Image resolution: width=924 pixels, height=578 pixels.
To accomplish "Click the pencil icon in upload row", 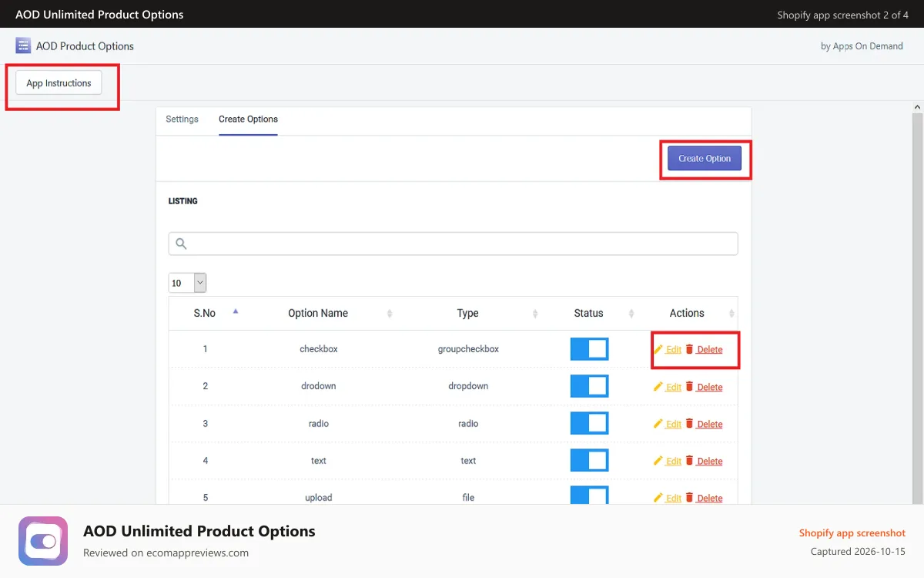I will pos(658,497).
